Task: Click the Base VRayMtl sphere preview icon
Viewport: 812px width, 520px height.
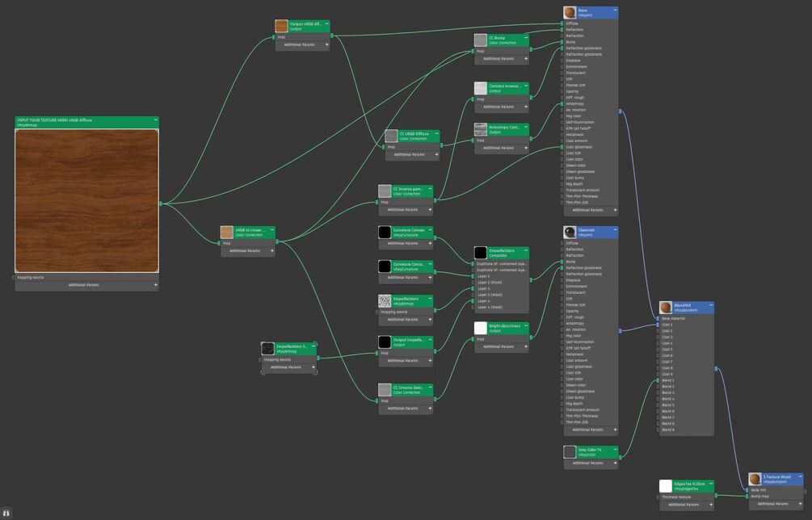Action: [x=570, y=13]
